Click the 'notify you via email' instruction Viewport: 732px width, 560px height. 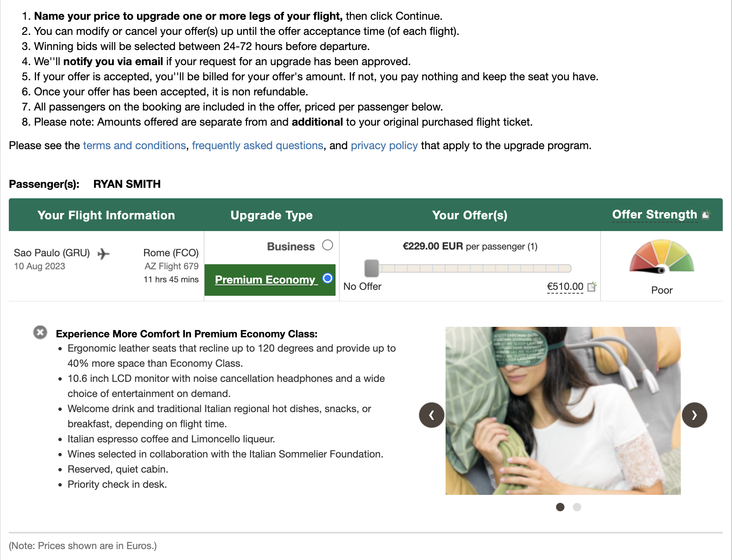[x=113, y=61]
